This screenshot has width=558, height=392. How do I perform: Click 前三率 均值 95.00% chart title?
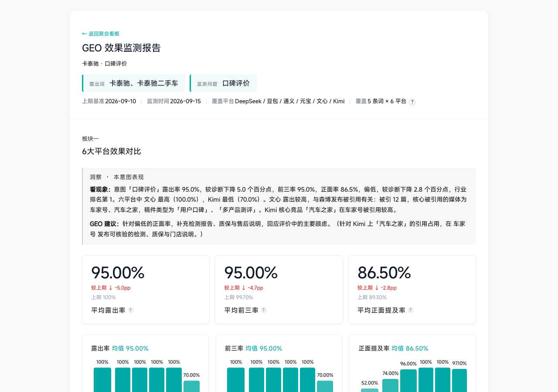[x=253, y=348]
